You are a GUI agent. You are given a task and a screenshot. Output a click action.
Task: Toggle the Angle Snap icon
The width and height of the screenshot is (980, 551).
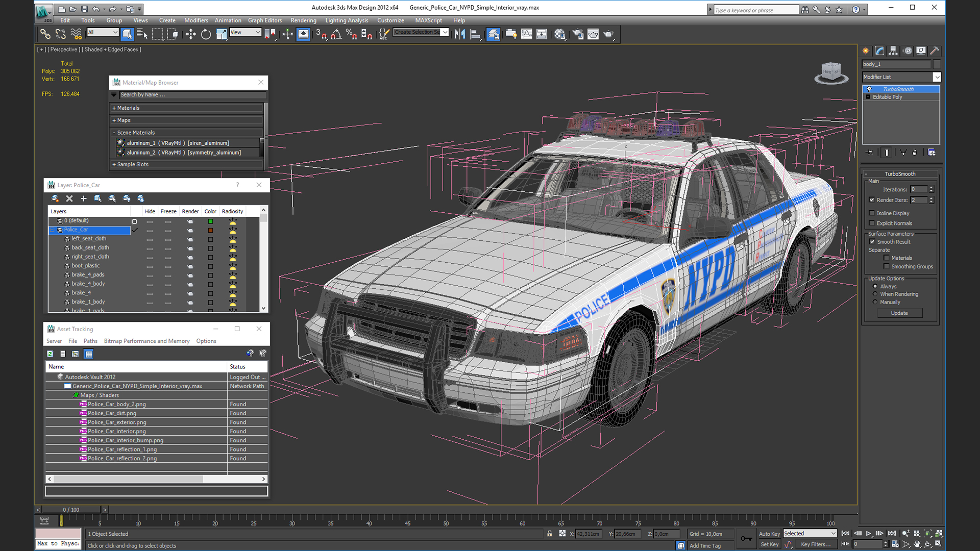(x=336, y=34)
